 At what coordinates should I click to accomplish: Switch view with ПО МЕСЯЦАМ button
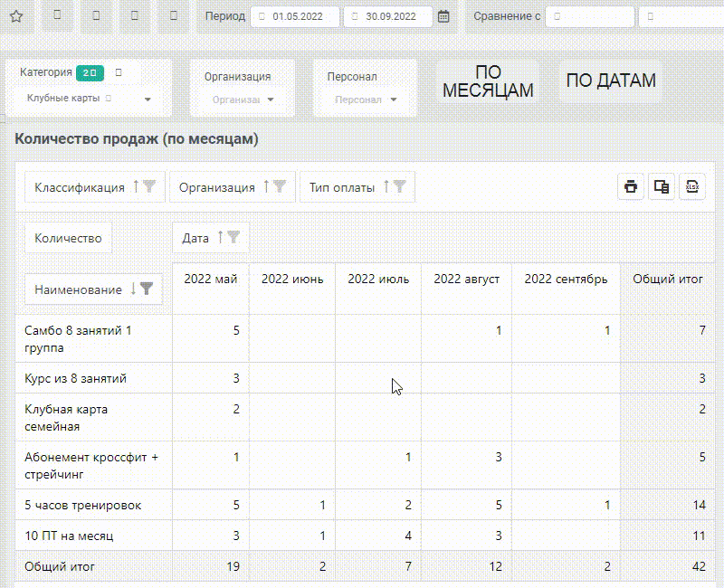tap(488, 81)
